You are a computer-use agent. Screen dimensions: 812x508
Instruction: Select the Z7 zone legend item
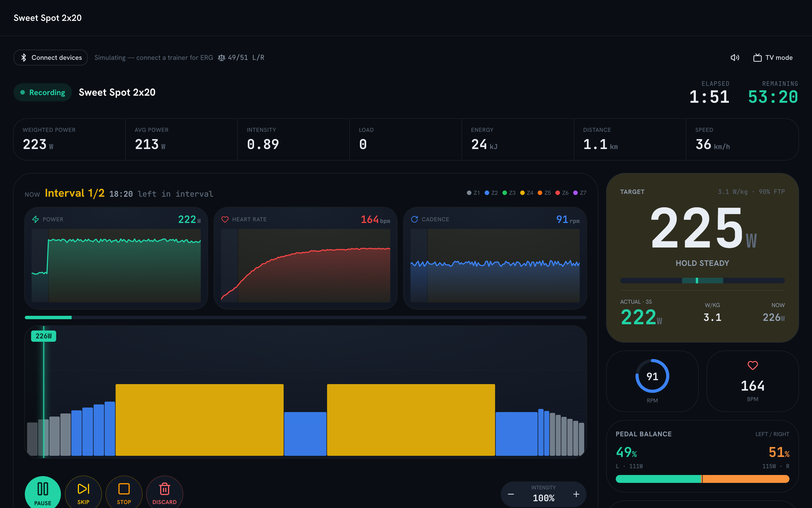point(580,193)
